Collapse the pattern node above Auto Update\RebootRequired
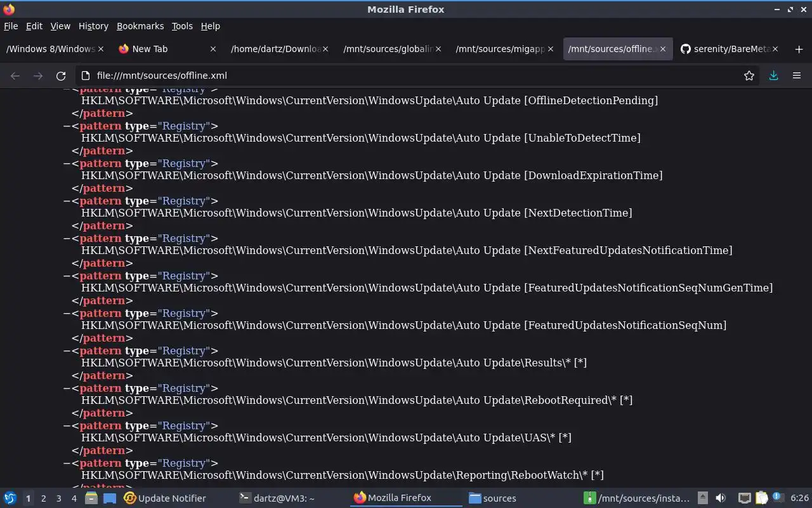This screenshot has width=812, height=508. pyautogui.click(x=66, y=388)
